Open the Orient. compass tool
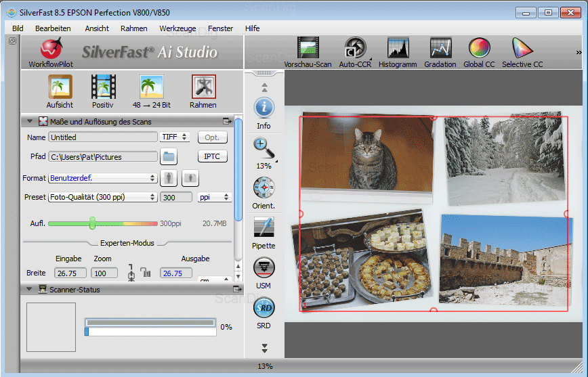 (x=264, y=187)
